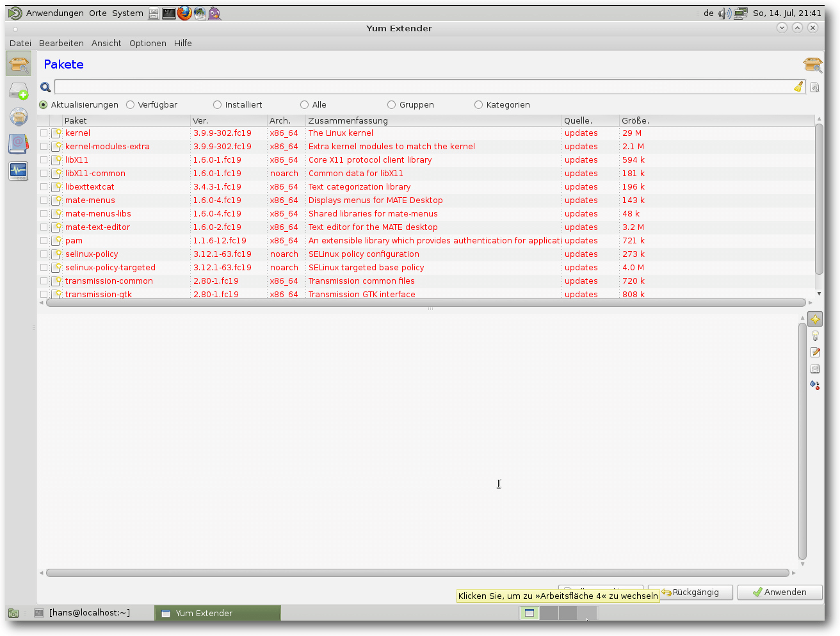Launch Pidgin from the top panel
This screenshot has height=636, width=840.
click(x=214, y=13)
